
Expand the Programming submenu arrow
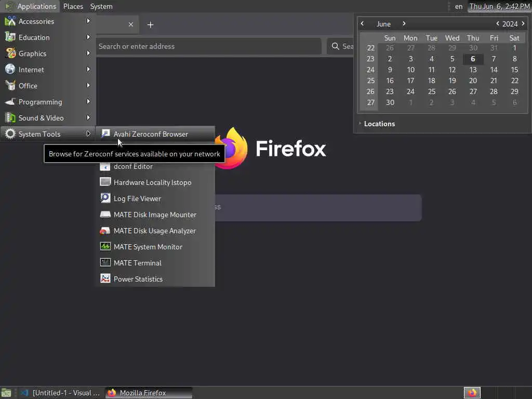88,101
